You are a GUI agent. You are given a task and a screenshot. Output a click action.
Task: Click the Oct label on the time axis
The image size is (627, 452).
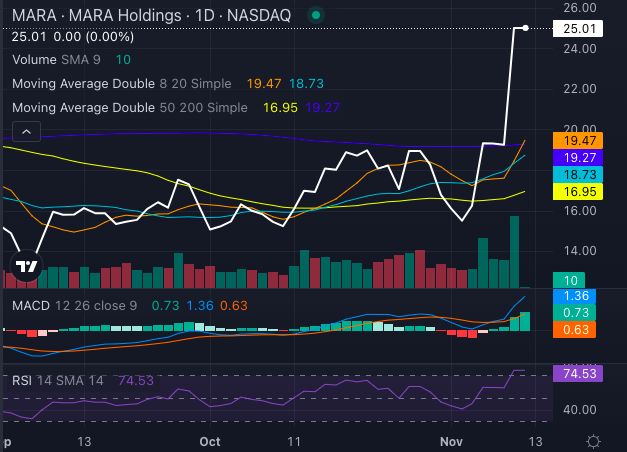(x=210, y=441)
